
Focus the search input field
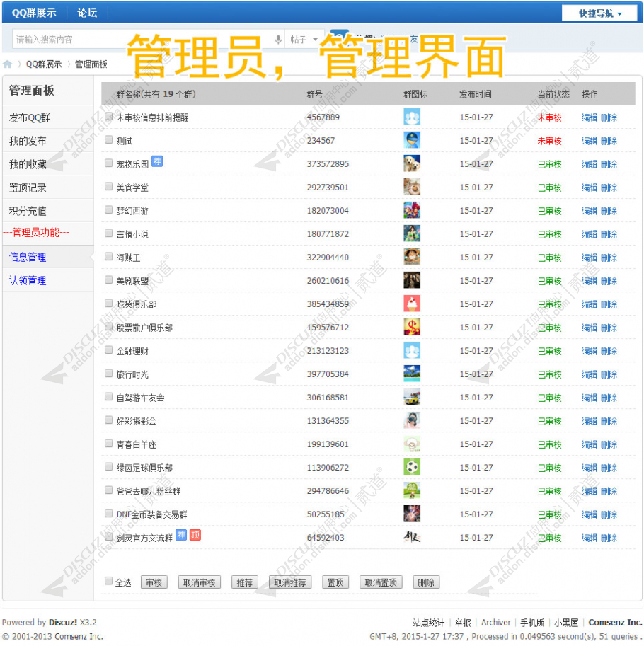tap(144, 40)
